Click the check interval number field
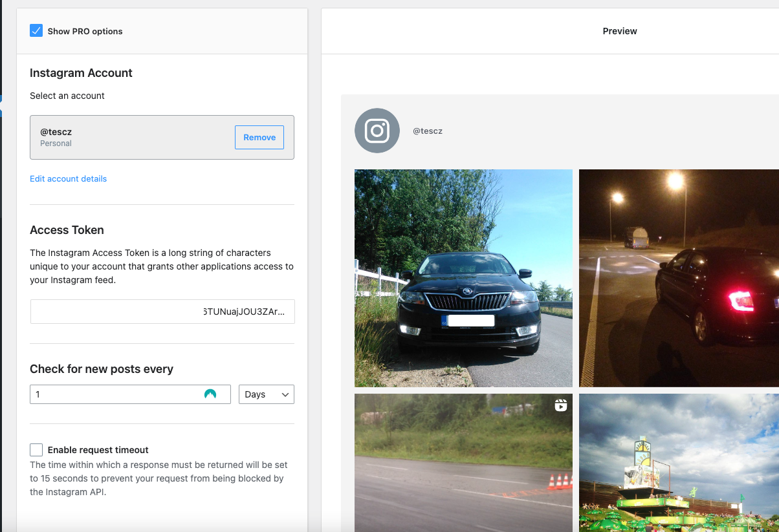The height and width of the screenshot is (532, 779). click(x=130, y=394)
